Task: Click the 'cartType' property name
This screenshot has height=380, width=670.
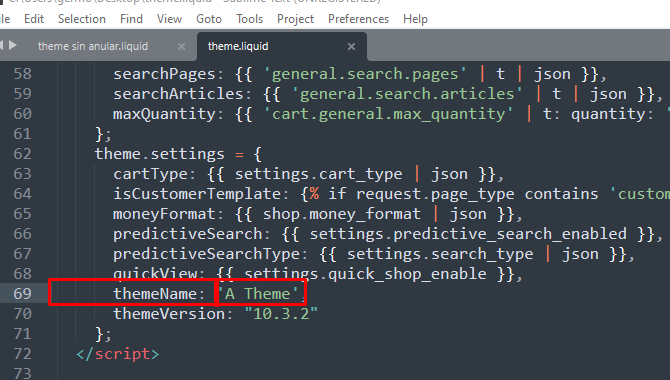Action: 150,174
